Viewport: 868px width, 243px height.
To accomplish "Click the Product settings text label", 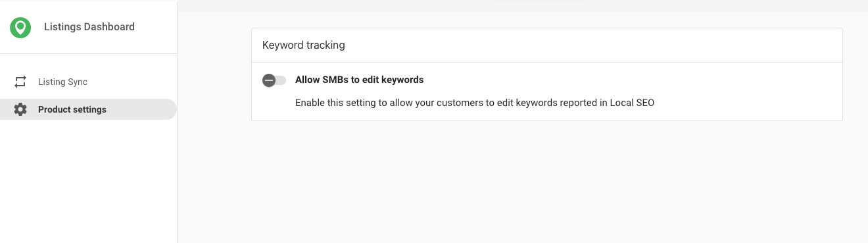I will [72, 109].
